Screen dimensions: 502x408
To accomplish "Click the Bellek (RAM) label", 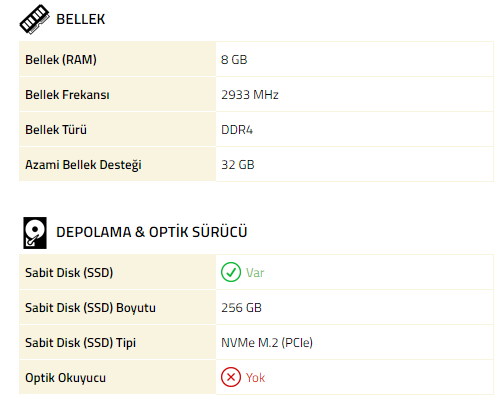I will pos(61,60).
